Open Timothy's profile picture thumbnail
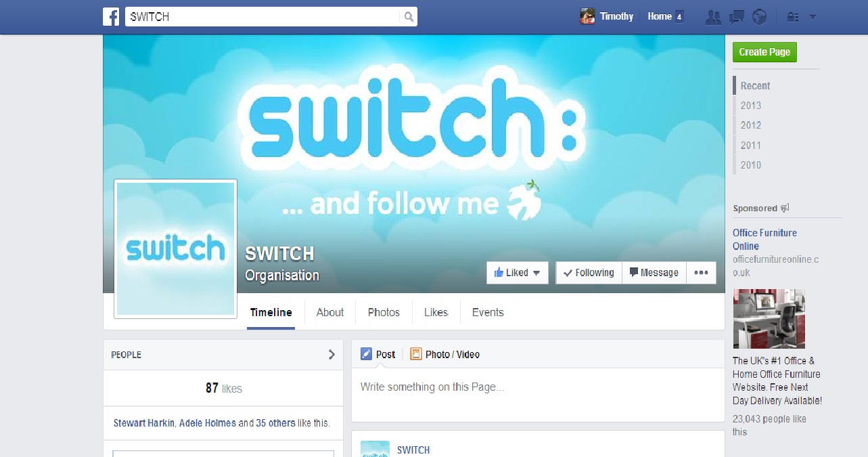Screen dimensions: 868x457 pos(587,16)
